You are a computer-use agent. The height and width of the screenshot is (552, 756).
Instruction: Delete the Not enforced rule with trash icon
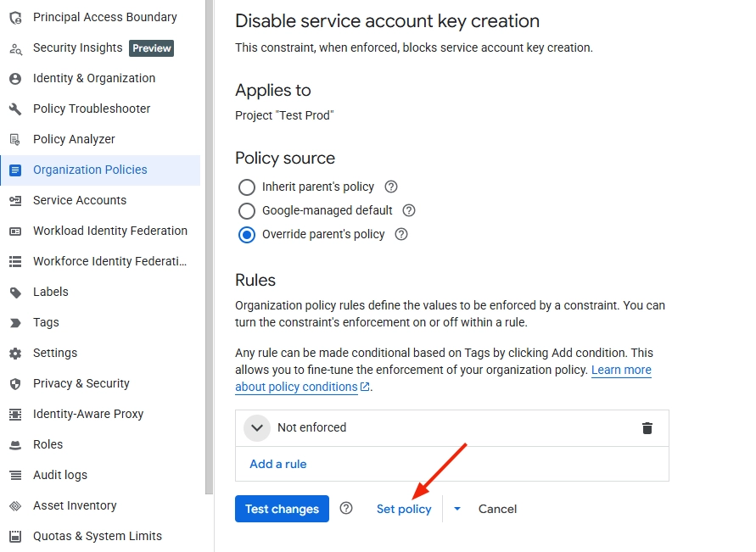[647, 428]
